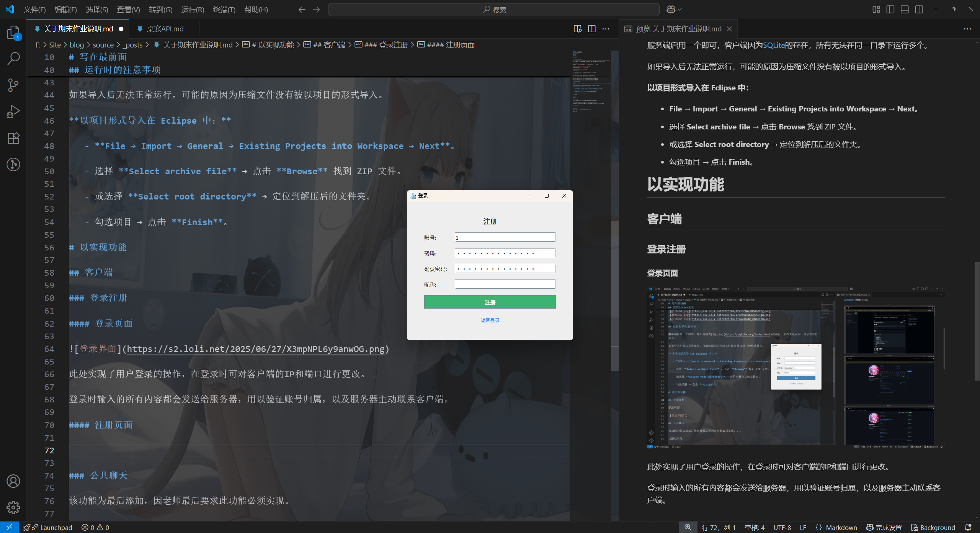
Task: Expand breadcrumb #### 注册页面
Action: coord(451,45)
